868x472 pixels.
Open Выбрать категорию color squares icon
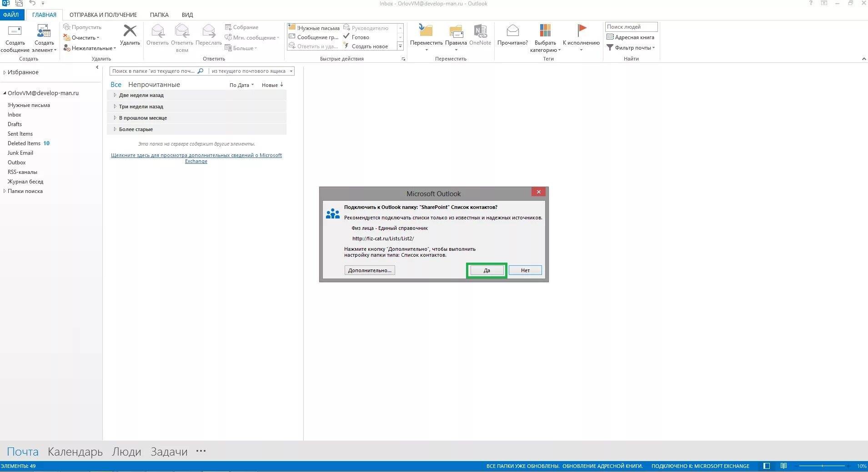[x=545, y=30]
